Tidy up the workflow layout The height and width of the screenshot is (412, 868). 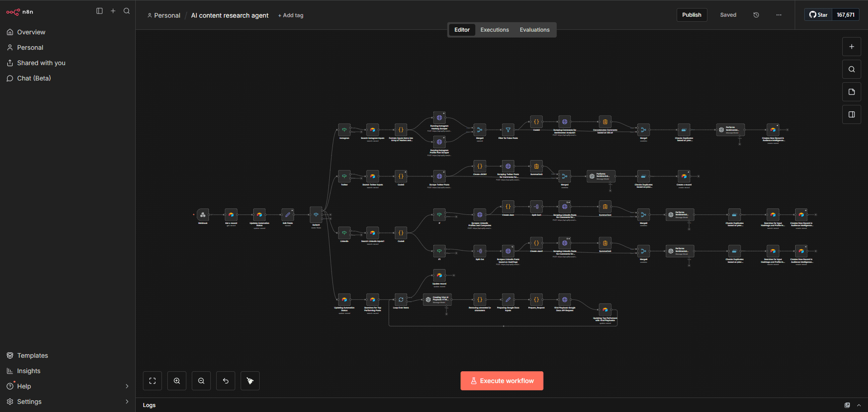250,380
